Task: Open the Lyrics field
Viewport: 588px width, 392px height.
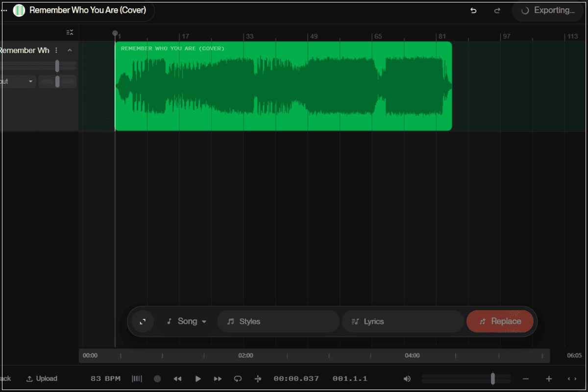Action: 402,321
